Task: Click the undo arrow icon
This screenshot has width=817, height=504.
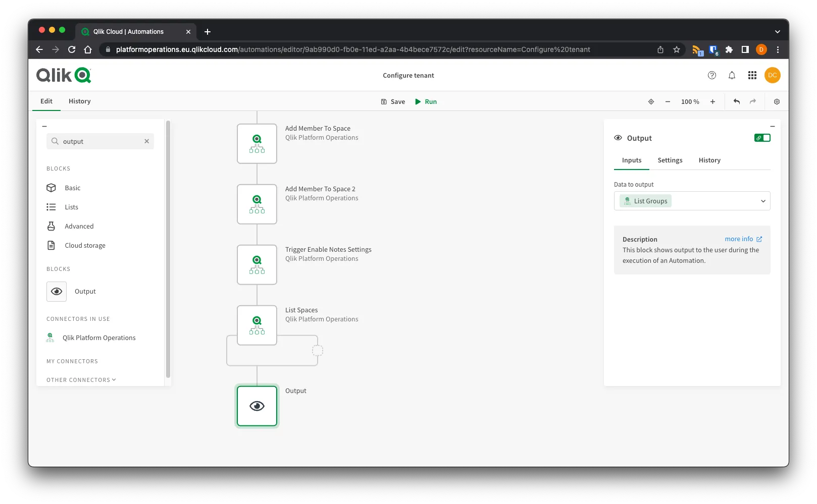Action: 737,101
